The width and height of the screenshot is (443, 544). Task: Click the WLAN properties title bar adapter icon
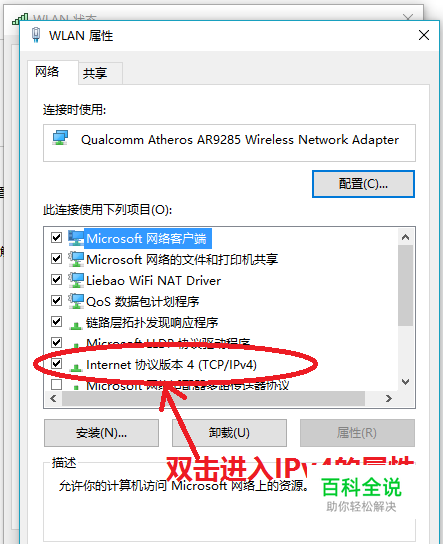(36, 35)
